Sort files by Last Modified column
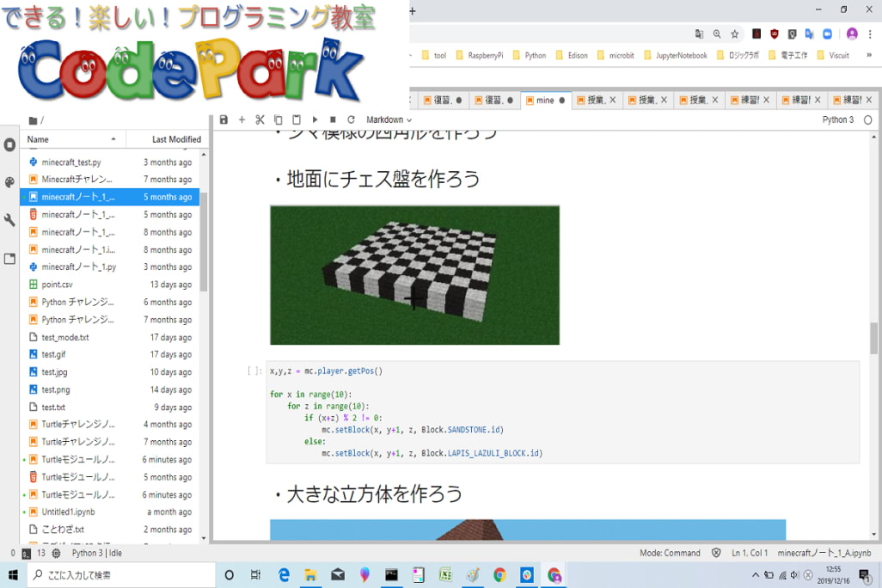This screenshot has height=588, width=882. (175, 139)
